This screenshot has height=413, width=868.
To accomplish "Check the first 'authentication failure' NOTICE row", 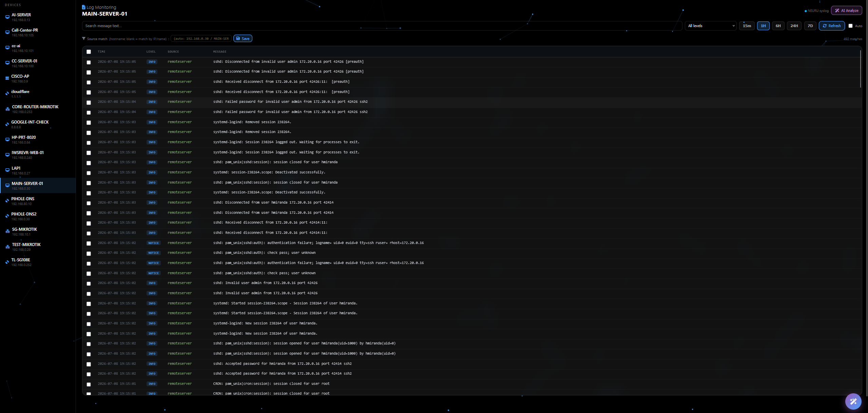I will click(89, 244).
